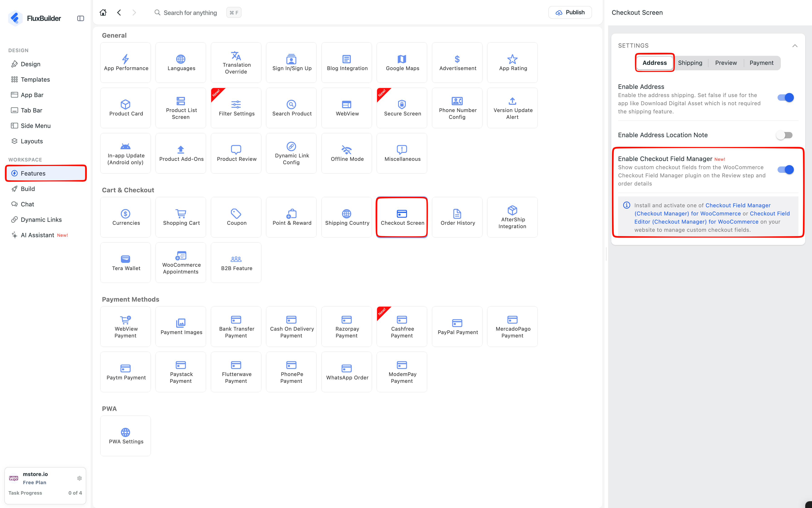Go to the home icon
The height and width of the screenshot is (508, 812).
click(103, 12)
